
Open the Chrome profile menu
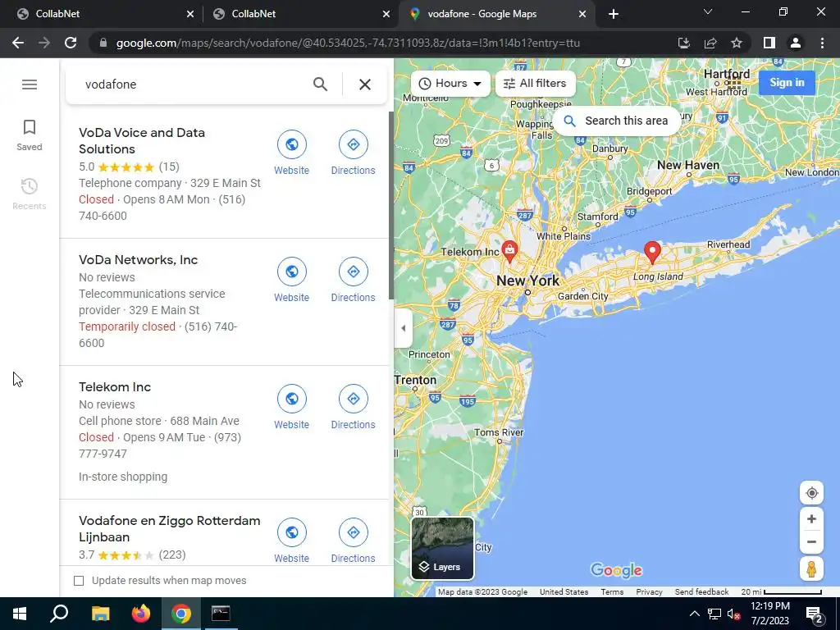[796, 43]
